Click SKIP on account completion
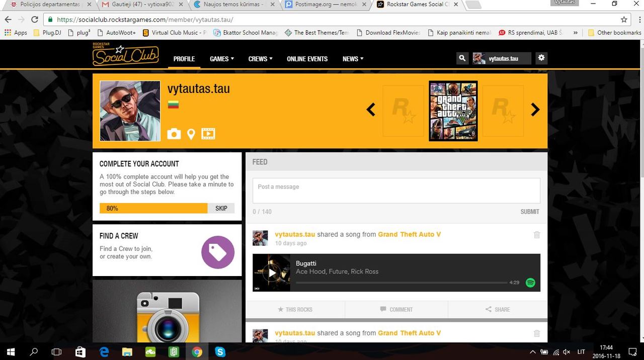This screenshot has width=644, height=360. tap(221, 208)
